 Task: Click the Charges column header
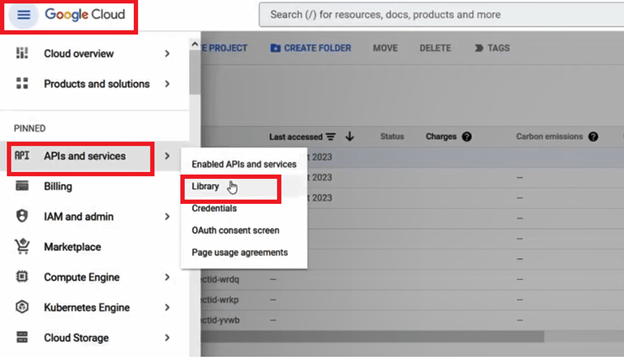pos(441,136)
